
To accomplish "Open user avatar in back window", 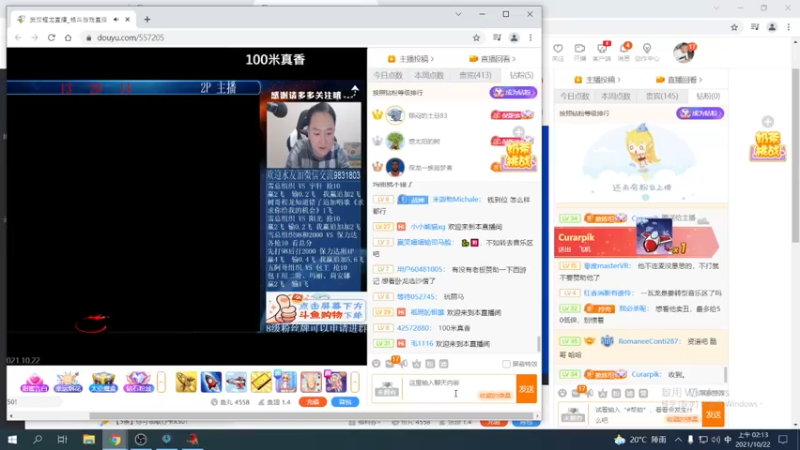I will click(x=683, y=52).
